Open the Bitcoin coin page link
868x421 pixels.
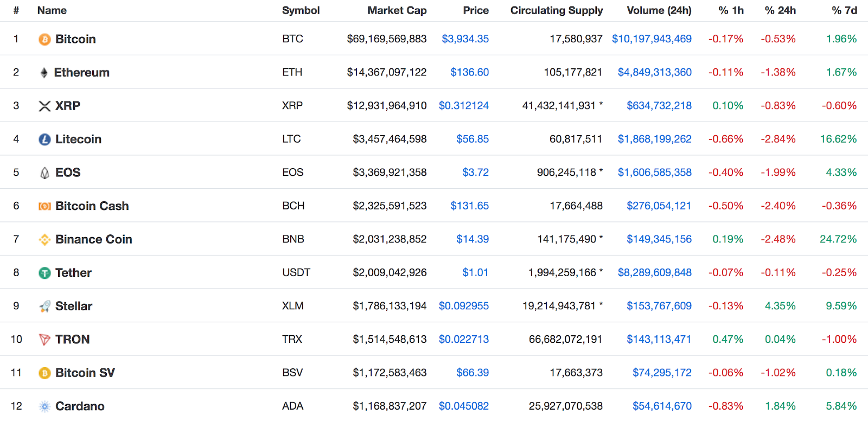pos(75,39)
